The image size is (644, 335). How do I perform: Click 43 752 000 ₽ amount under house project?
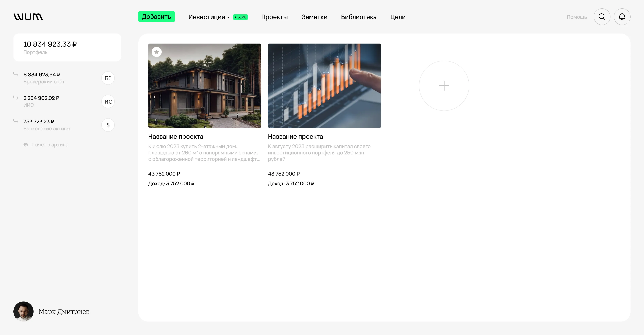pos(164,174)
